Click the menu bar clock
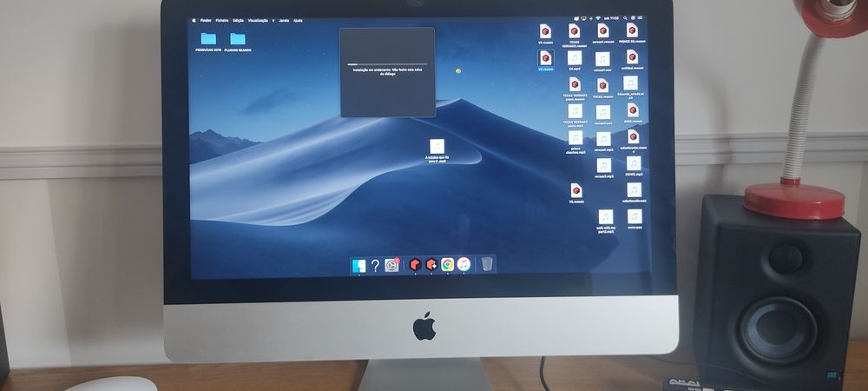 click(612, 19)
